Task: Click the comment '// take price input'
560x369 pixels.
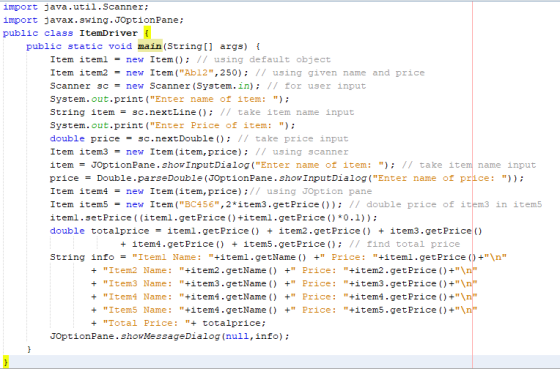Action: [x=293, y=139]
